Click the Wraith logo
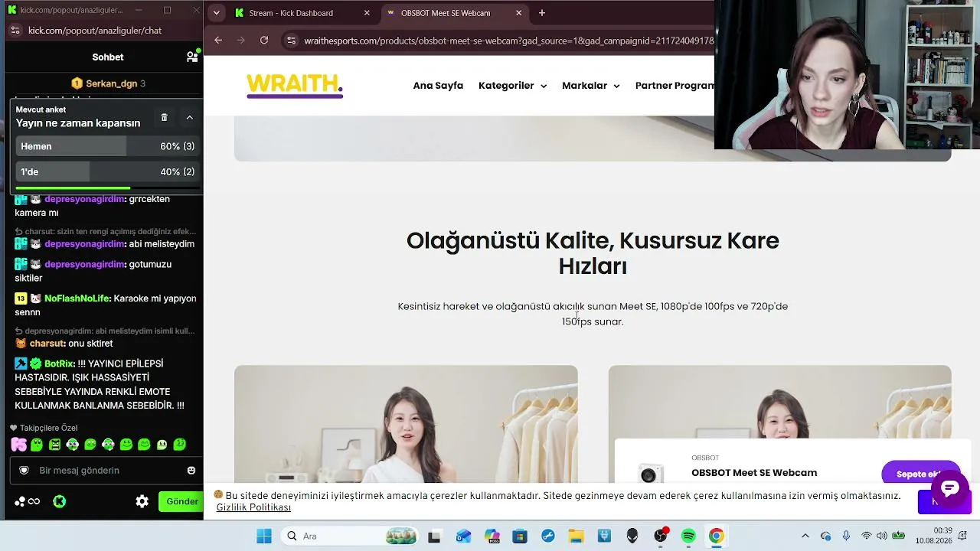980x551 pixels. pos(295,86)
